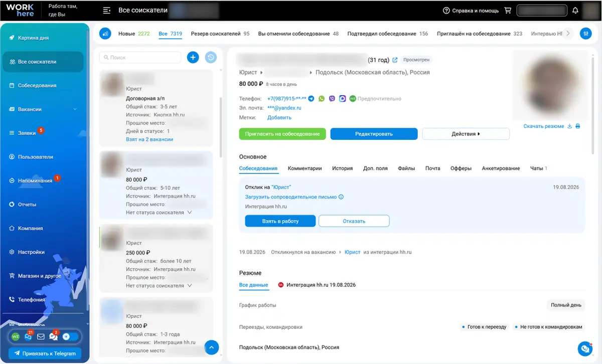Contact candidate via Viber icon
602x364 pixels.
pyautogui.click(x=332, y=99)
